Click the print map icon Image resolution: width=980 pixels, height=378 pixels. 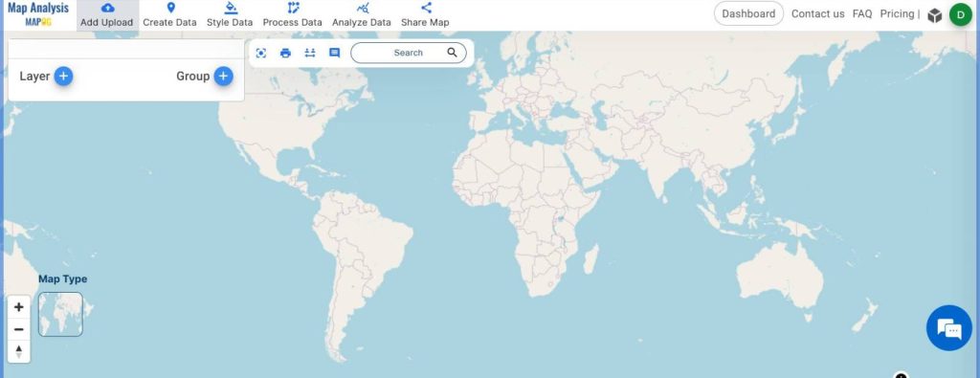coord(285,53)
